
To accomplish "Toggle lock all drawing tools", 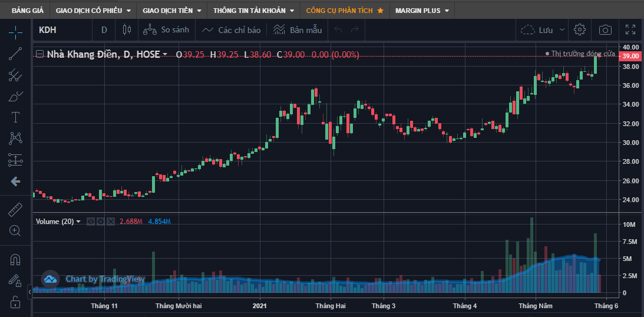I will [x=15, y=303].
